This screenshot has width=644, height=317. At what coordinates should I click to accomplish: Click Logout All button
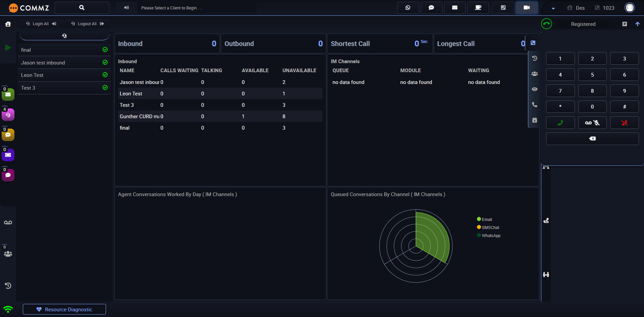88,24
